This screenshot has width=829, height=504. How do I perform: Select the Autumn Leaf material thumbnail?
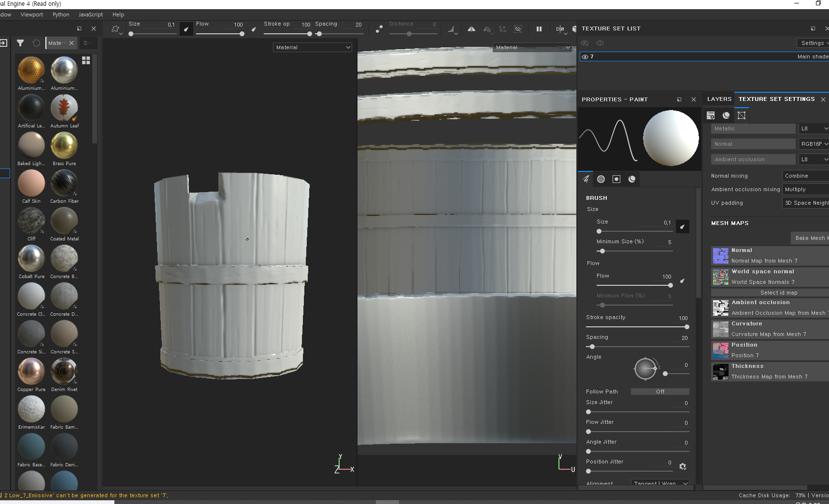(x=64, y=108)
